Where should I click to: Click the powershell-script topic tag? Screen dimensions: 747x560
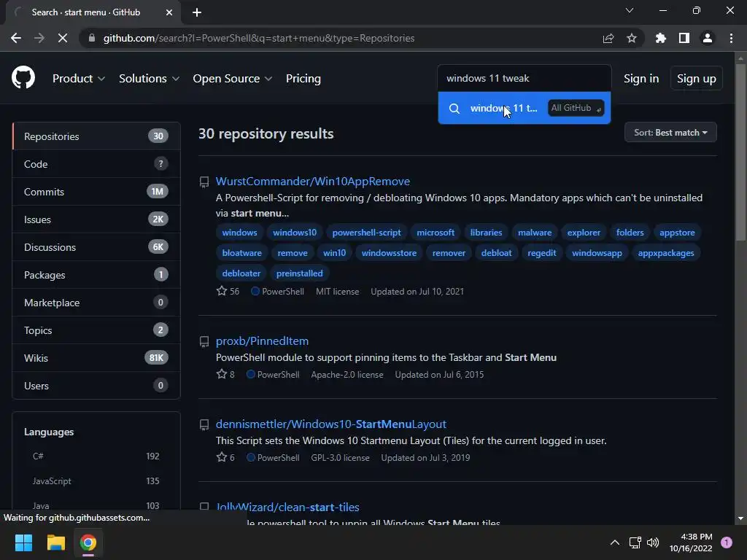366,233
